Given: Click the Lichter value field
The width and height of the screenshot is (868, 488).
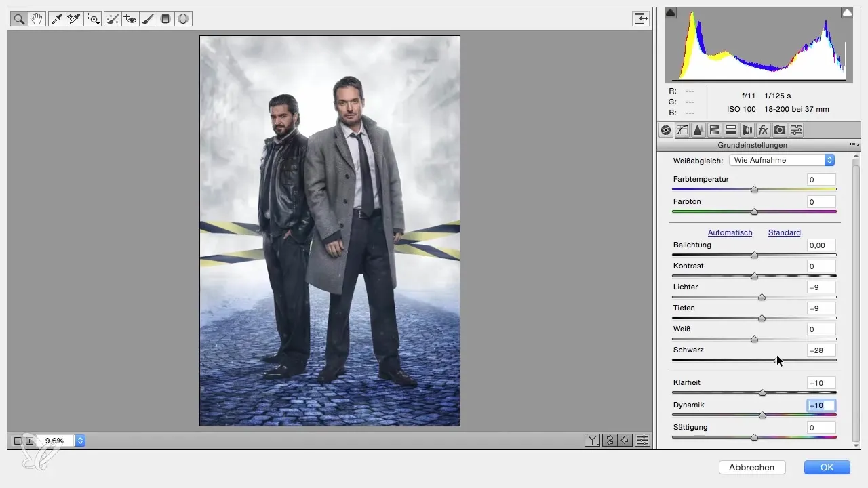Looking at the screenshot, I should pos(821,287).
